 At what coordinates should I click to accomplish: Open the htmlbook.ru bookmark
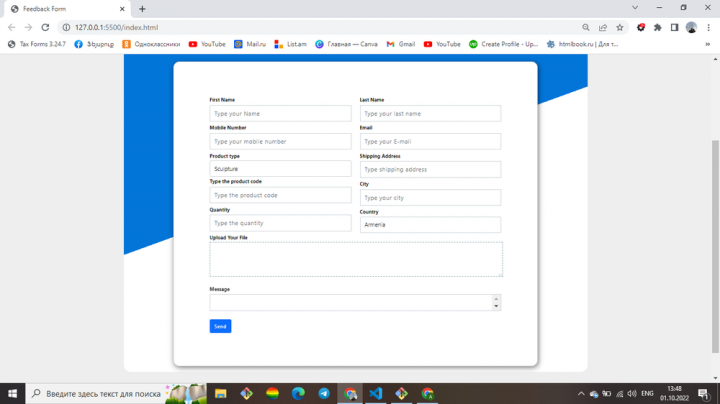(582, 44)
